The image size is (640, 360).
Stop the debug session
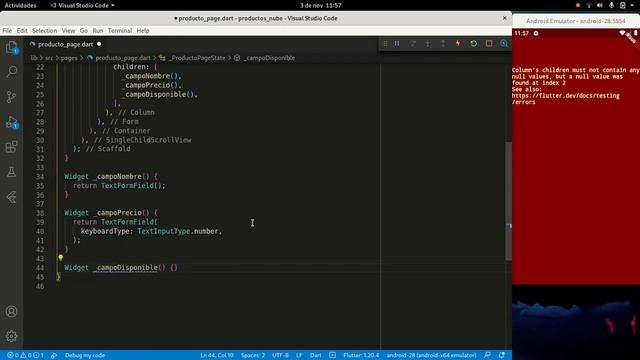tap(489, 43)
